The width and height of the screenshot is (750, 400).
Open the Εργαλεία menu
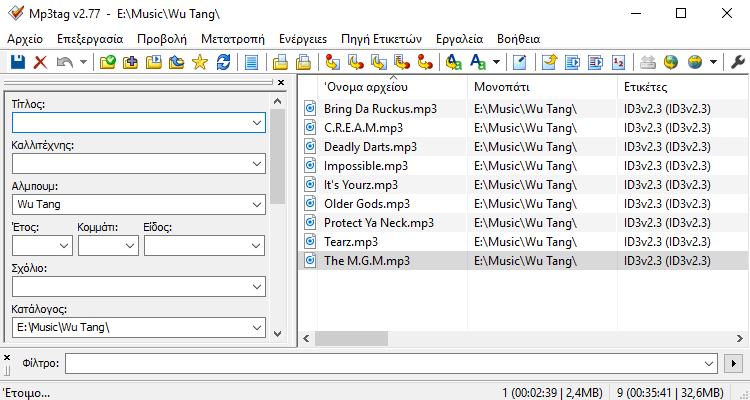click(x=460, y=39)
